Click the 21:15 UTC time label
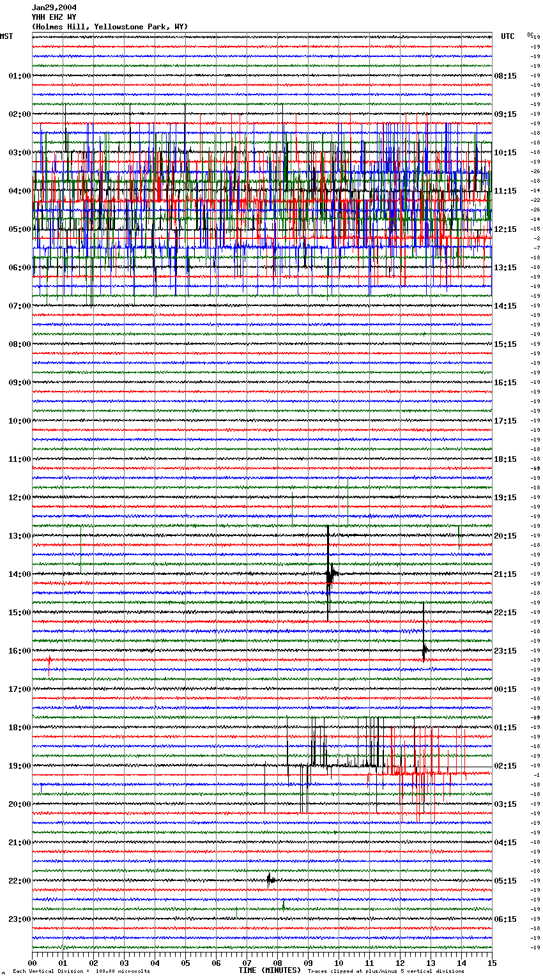Image resolution: width=543 pixels, height=980 pixels. click(505, 574)
